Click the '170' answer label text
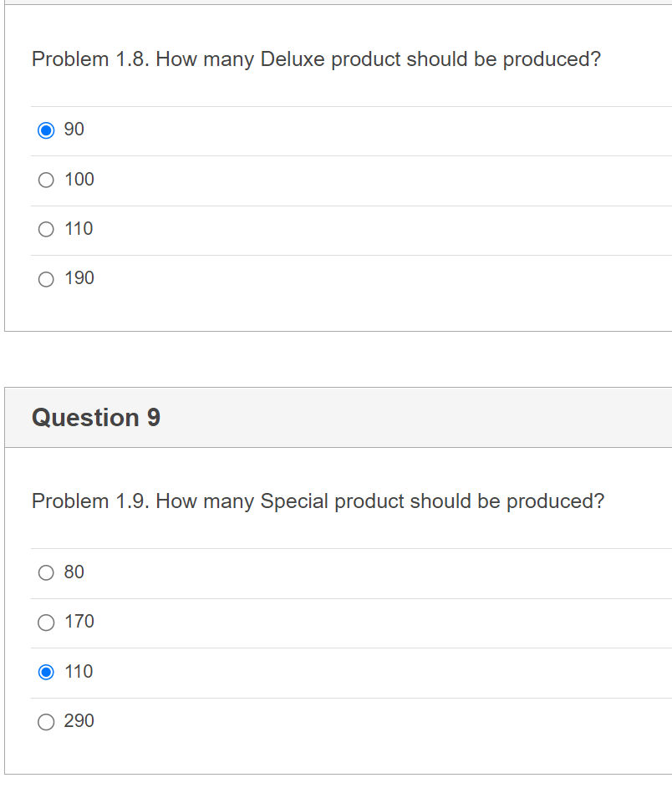Screen dimensions: 672x793 coord(79,622)
